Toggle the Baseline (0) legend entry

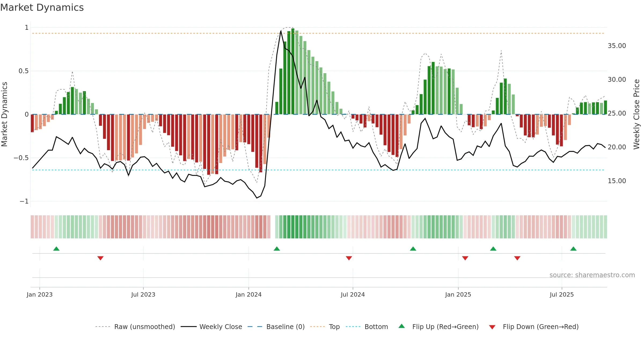tap(276, 327)
